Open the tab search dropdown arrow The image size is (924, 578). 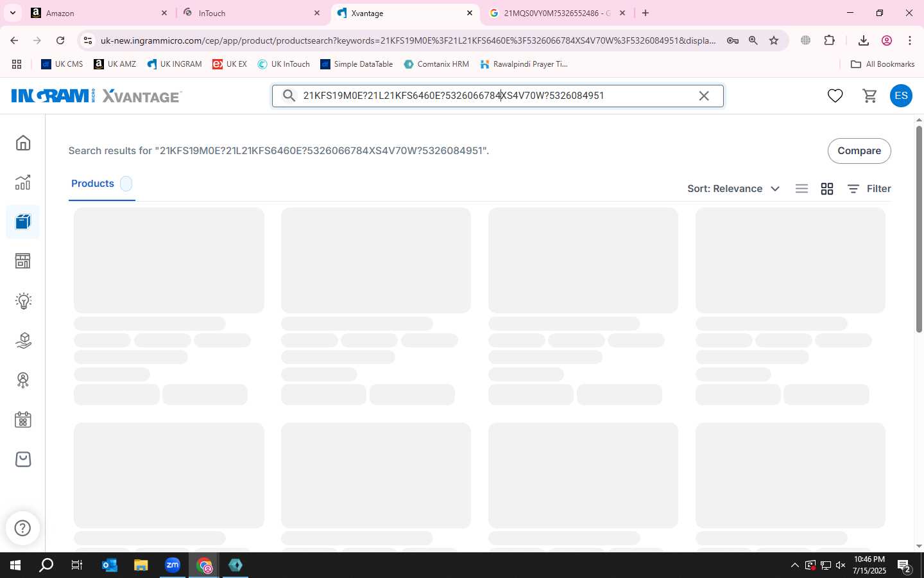coord(12,13)
